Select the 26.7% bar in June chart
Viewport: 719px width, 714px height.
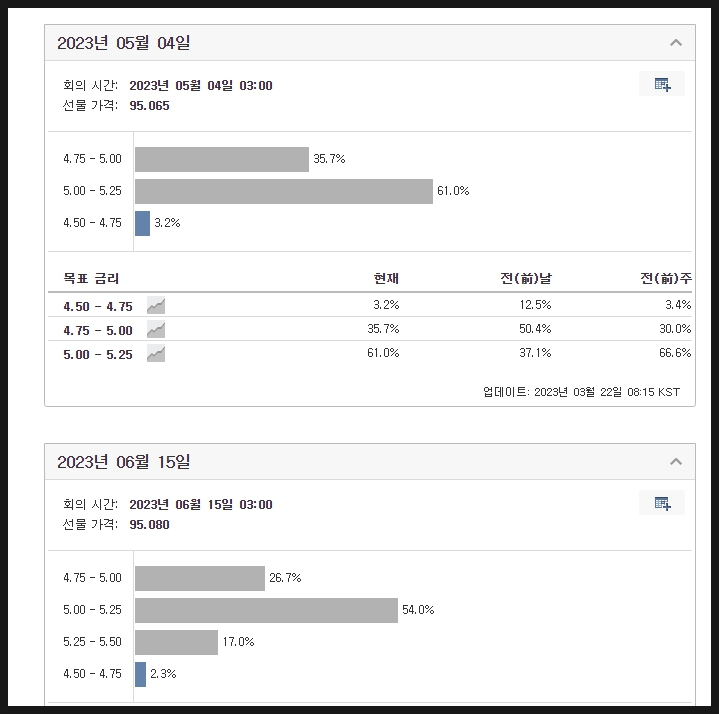[200, 578]
